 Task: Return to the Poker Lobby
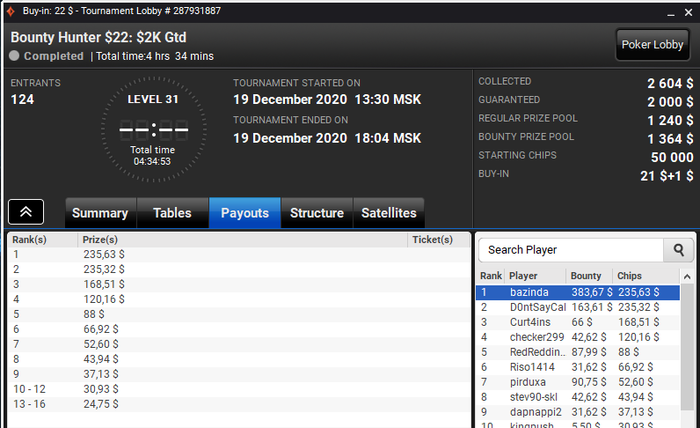click(x=652, y=45)
